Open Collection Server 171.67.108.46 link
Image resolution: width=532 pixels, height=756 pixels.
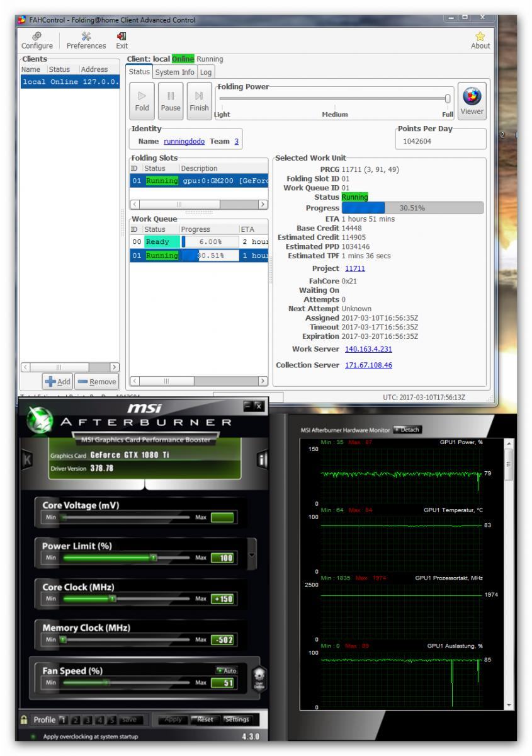click(368, 365)
